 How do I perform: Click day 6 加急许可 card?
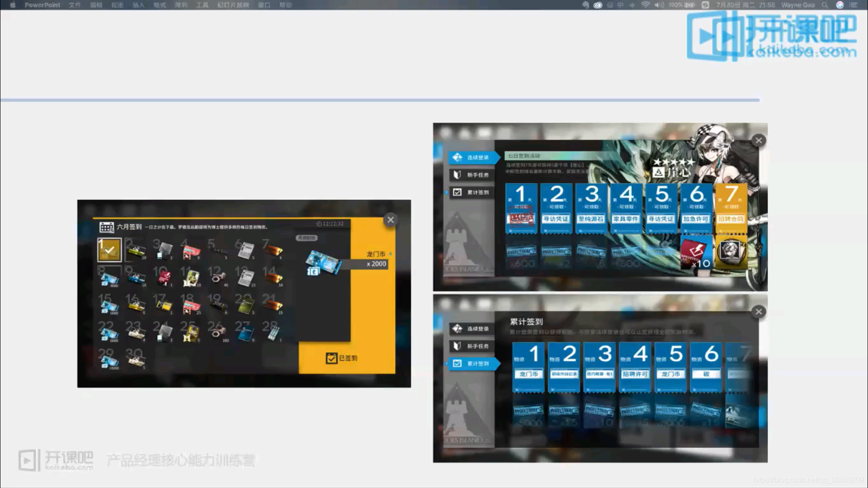[x=696, y=208]
